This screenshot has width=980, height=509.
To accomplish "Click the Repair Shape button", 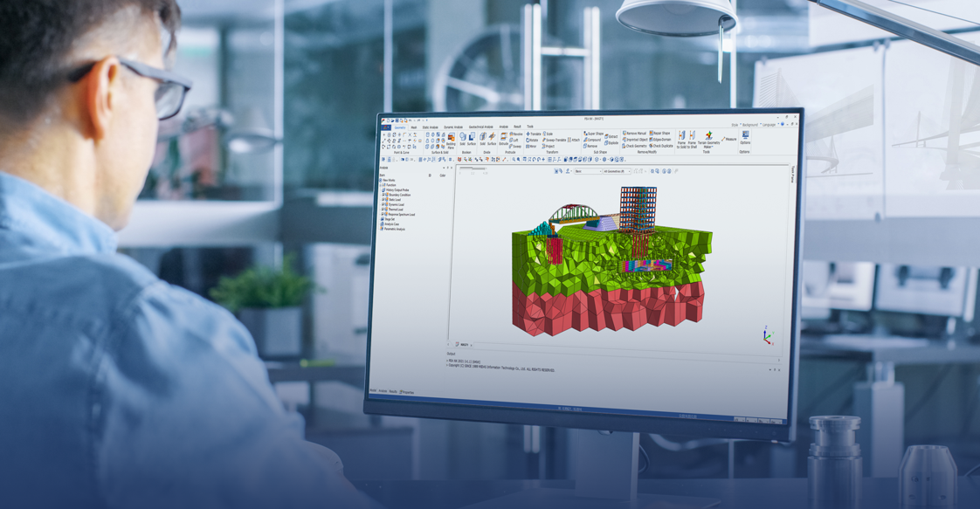I will tap(660, 134).
